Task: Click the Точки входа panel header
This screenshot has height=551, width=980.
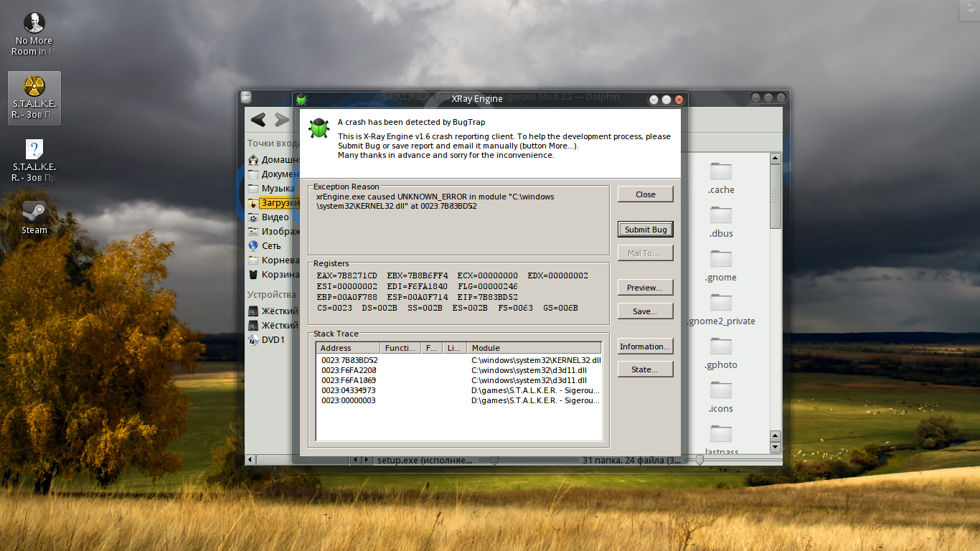Action: coord(274,143)
